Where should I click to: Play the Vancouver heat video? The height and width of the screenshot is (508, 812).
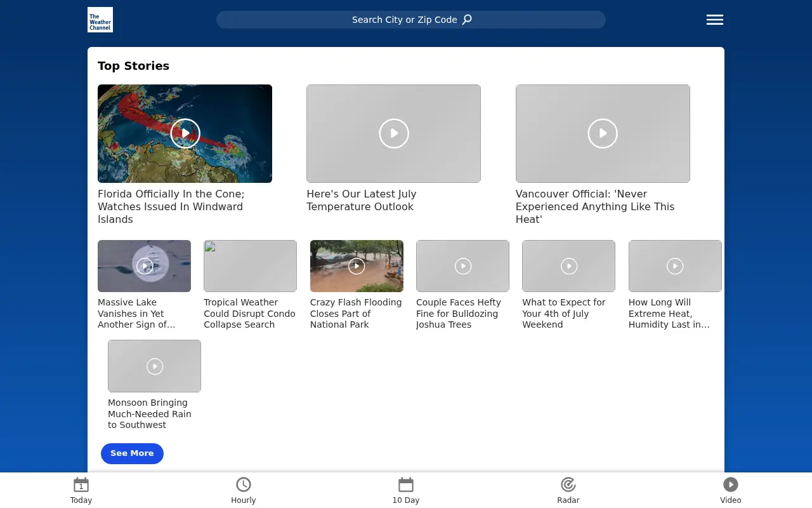click(x=603, y=133)
